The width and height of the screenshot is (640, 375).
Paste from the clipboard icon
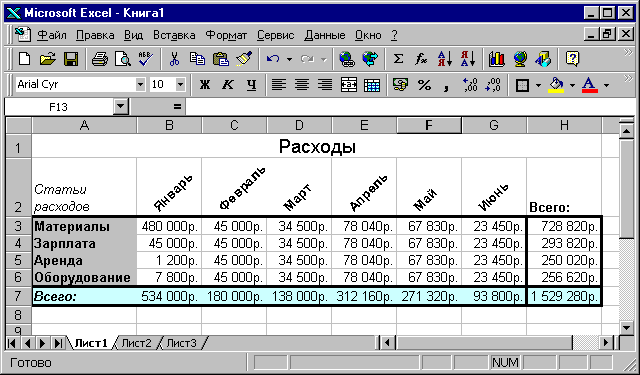pos(221,59)
